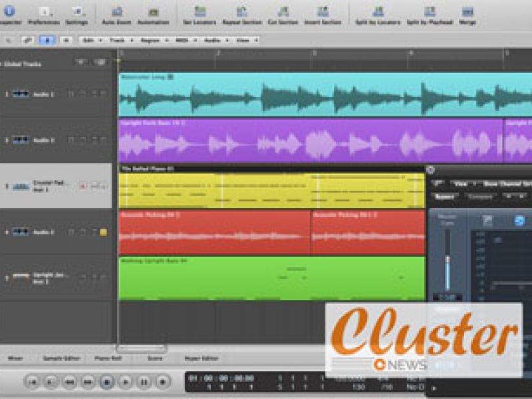532x399 pixels.
Task: Disable record on Crystal Pad track
Action: pyautogui.click(x=83, y=186)
